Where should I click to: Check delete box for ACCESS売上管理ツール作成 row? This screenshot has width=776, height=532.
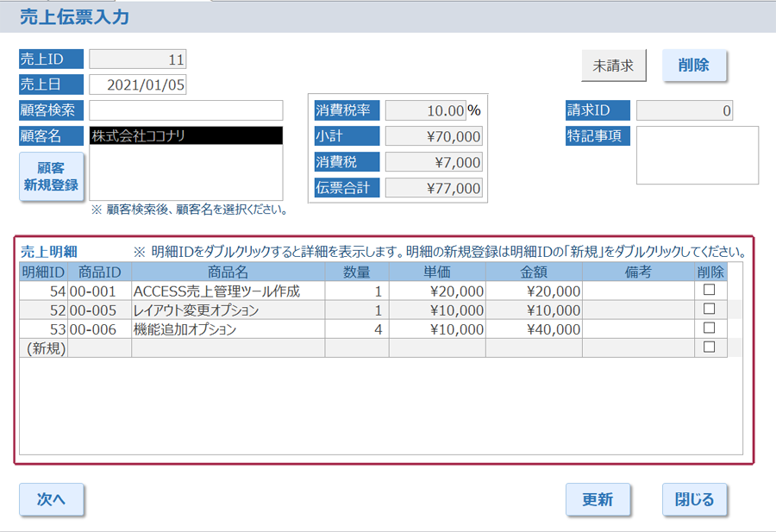point(710,291)
